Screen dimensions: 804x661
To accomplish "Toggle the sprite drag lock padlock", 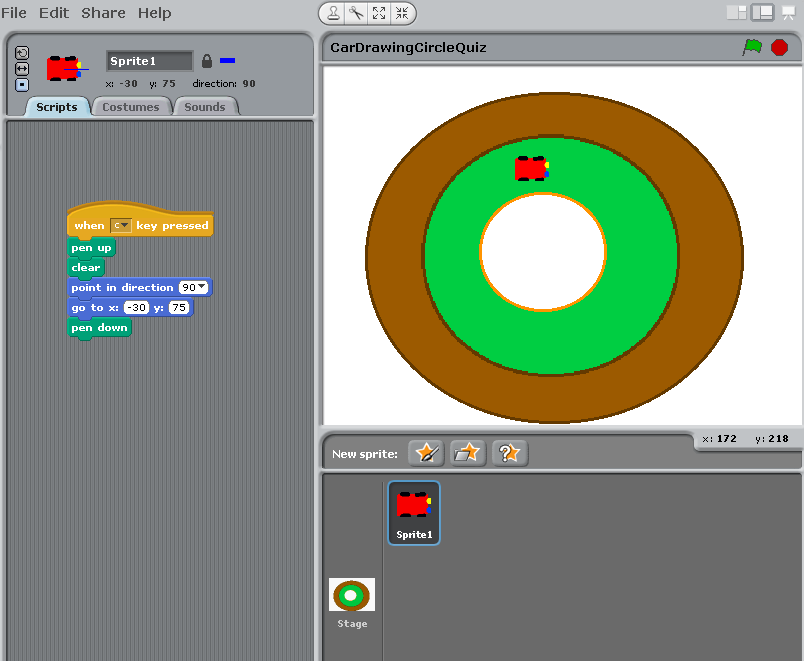I will tap(207, 61).
